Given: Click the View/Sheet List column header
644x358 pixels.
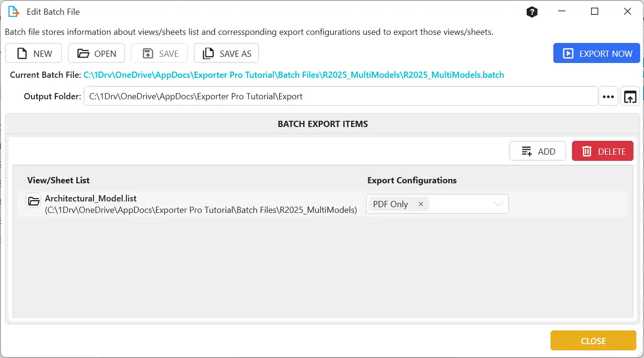Looking at the screenshot, I should click(x=58, y=180).
